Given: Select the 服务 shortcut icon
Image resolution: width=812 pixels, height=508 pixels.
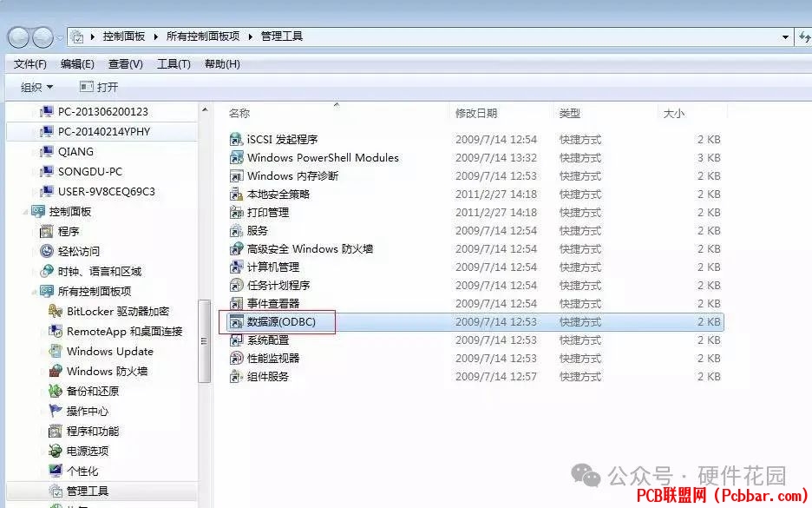Looking at the screenshot, I should 236,231.
